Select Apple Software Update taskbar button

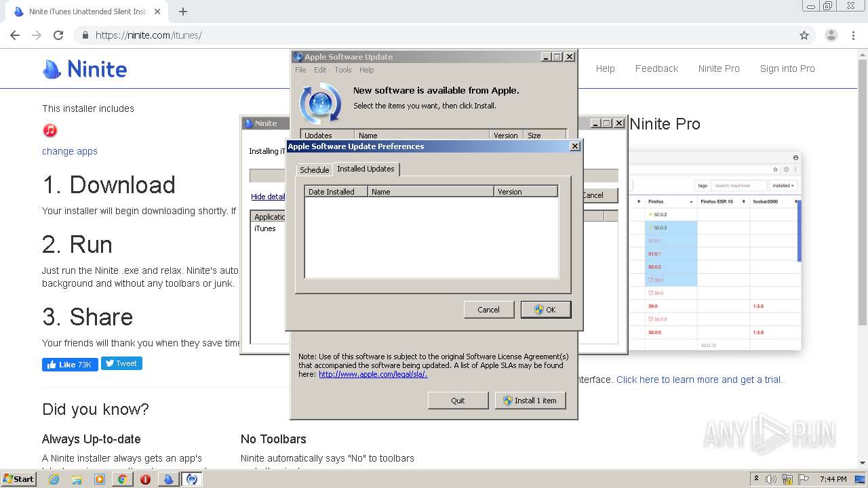click(x=192, y=479)
